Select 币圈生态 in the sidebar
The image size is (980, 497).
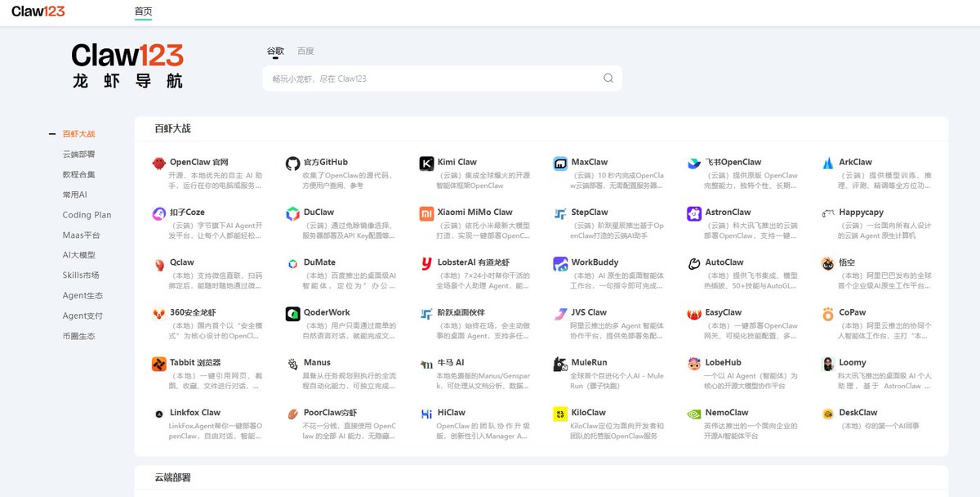[78, 336]
